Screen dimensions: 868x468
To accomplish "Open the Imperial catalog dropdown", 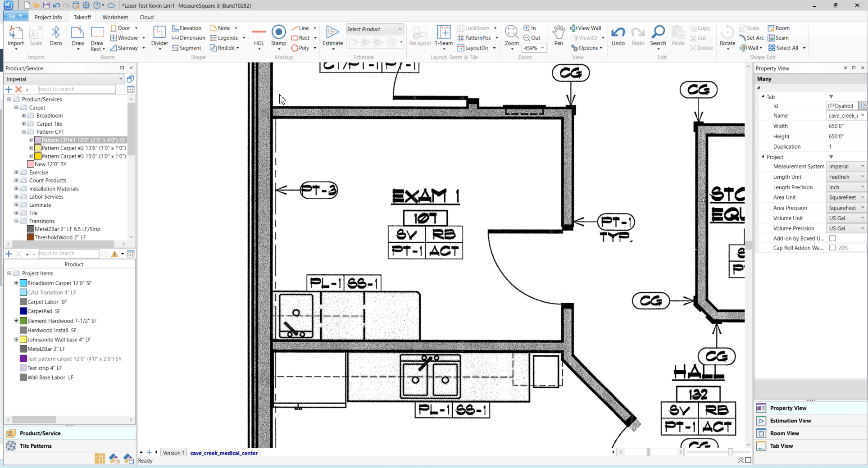I will 64,79.
